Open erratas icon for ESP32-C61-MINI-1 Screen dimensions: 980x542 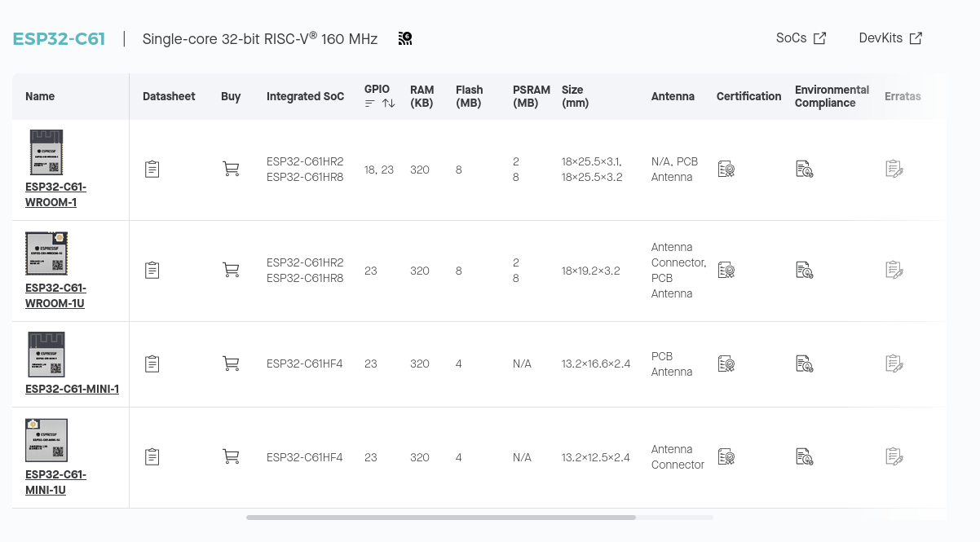(894, 364)
